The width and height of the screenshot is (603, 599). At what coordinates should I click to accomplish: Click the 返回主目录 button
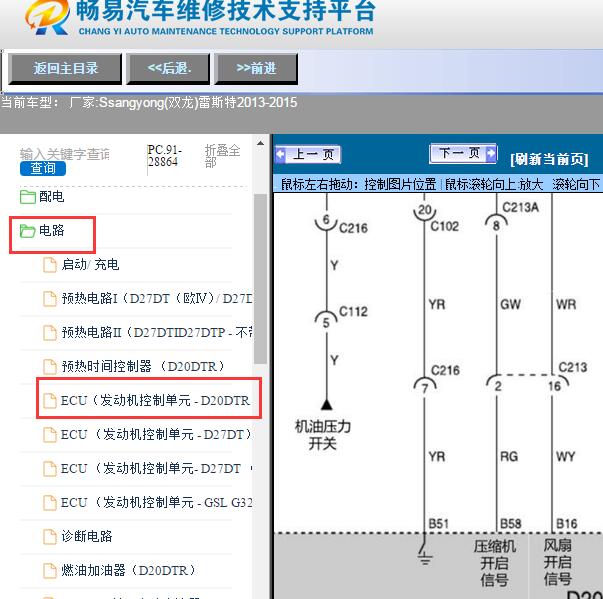(65, 69)
